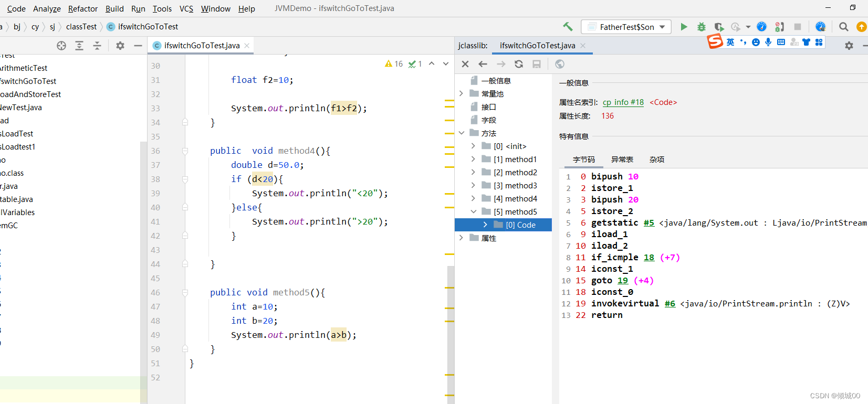The image size is (868, 404).
Task: Run with Coverage shield icon
Action: tap(719, 27)
